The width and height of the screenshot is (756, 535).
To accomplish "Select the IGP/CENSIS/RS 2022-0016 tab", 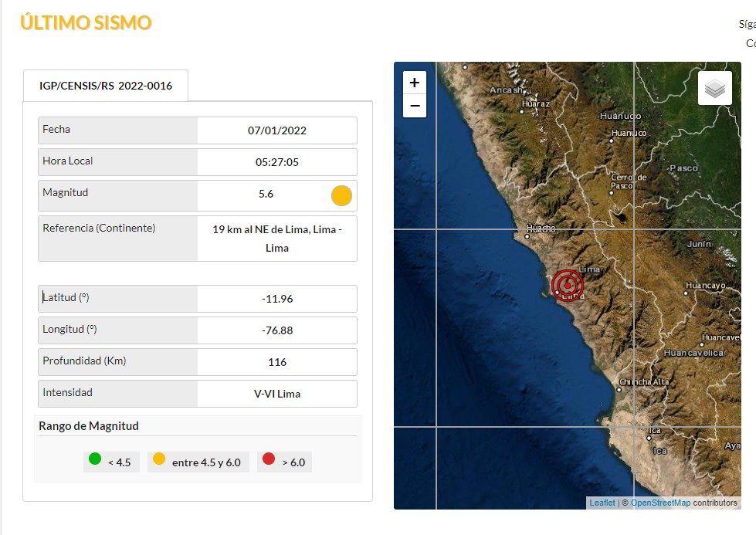I will click(x=106, y=86).
